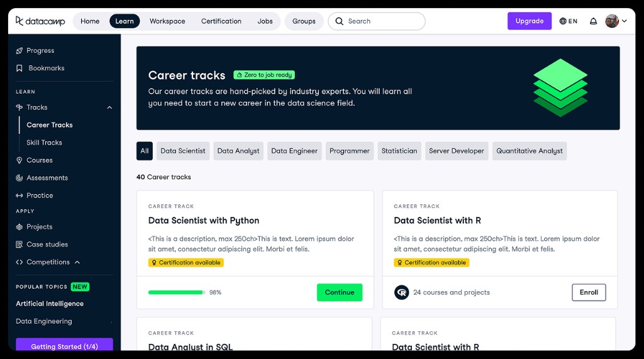Click the Case studies icon
This screenshot has width=644, height=359.
click(x=19, y=245)
